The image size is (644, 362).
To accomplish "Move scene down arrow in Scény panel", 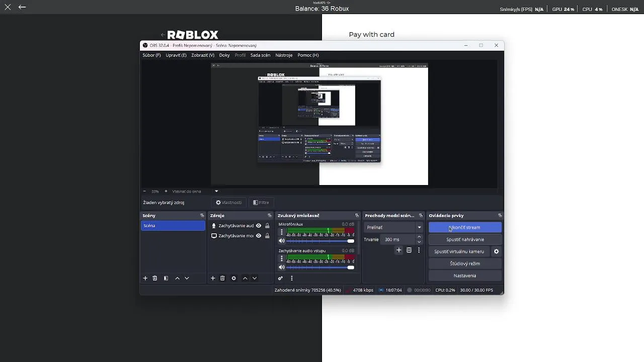I will tap(187, 278).
